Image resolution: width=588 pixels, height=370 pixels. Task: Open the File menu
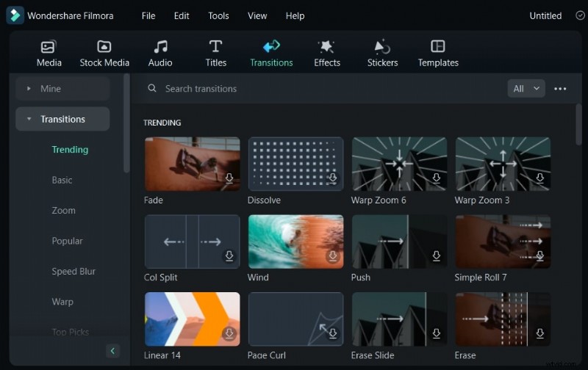point(148,15)
